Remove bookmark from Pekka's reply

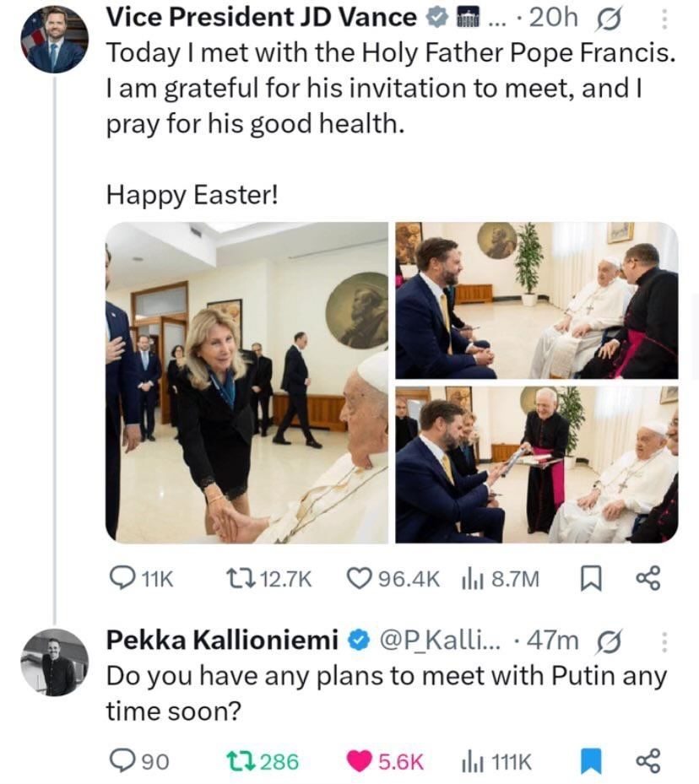tap(591, 761)
